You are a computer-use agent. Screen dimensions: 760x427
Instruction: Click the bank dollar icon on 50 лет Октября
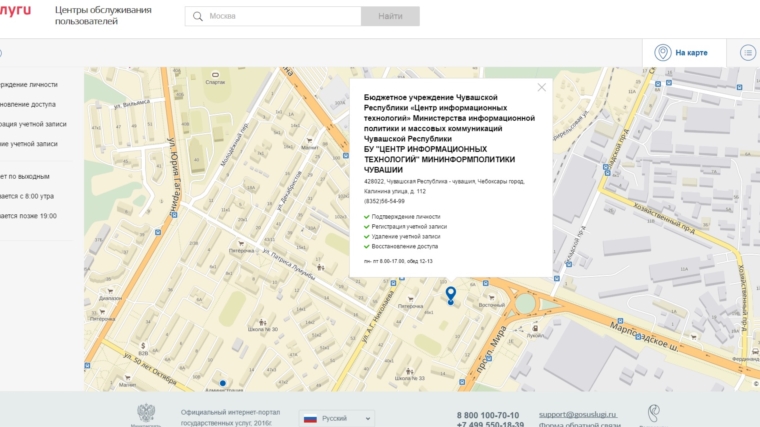point(143,346)
